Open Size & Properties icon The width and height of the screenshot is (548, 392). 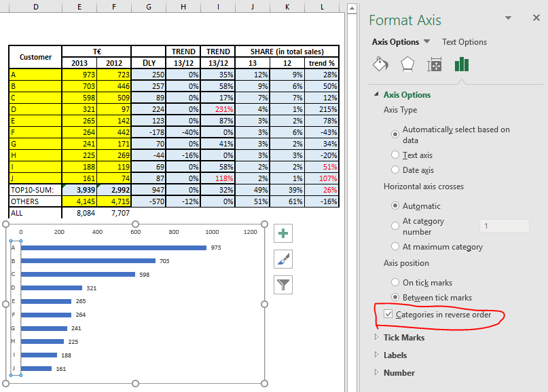coord(435,64)
